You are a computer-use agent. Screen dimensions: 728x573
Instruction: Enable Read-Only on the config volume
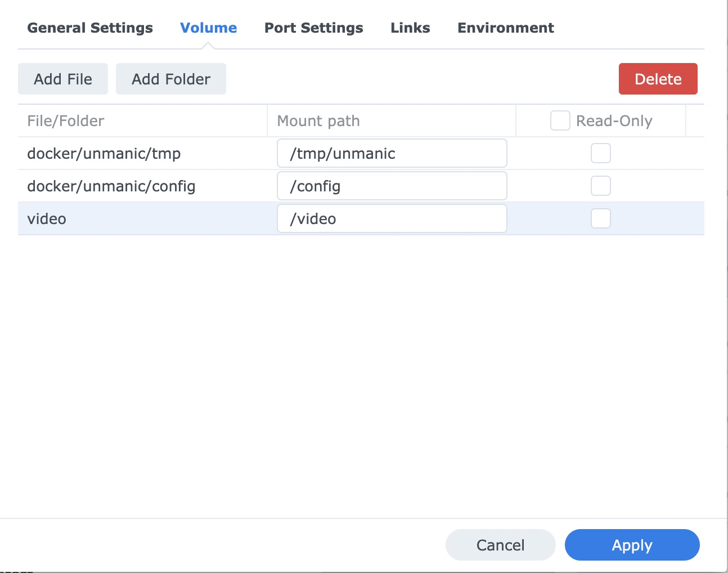click(x=600, y=185)
